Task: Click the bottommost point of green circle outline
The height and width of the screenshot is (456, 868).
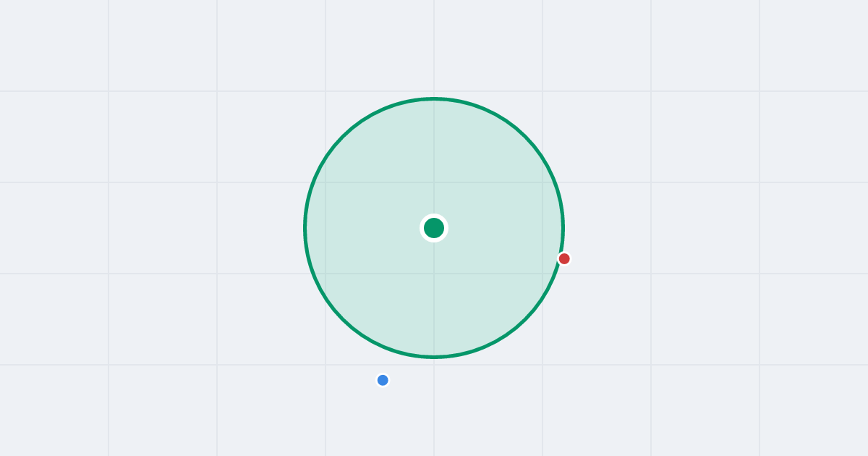Action: pyautogui.click(x=434, y=357)
